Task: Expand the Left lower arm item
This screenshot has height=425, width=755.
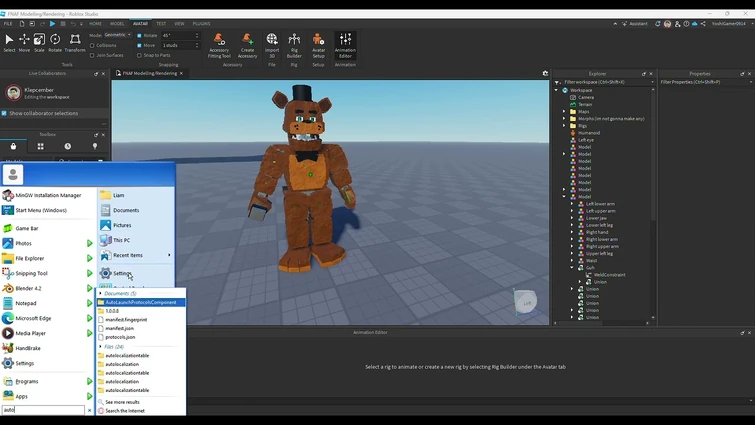Action: [x=572, y=204]
